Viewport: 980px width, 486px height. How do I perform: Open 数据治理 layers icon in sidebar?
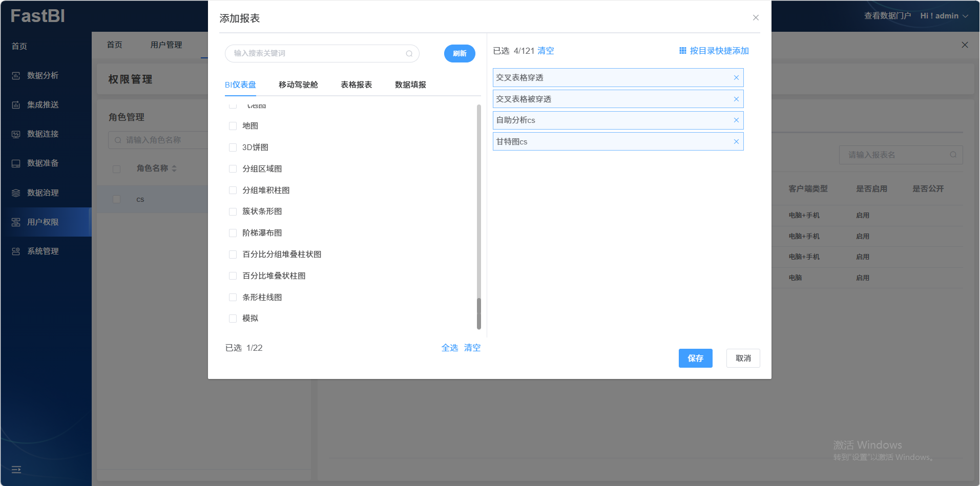16,193
